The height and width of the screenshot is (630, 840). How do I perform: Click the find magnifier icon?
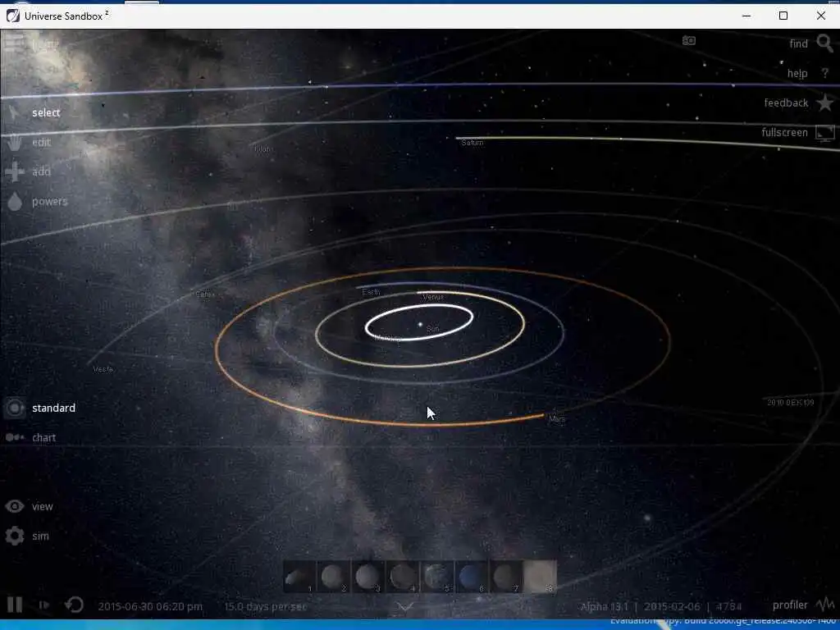tap(825, 43)
